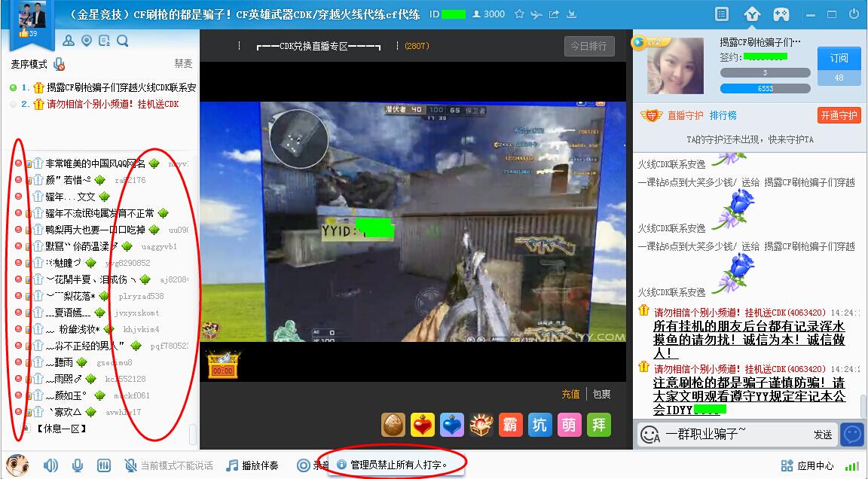The image size is (868, 479).
Task: Click the chat input field
Action: pyautogui.click(x=736, y=435)
